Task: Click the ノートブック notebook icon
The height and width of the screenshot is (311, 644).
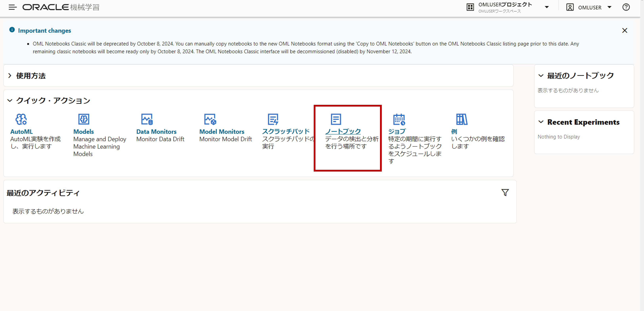Action: [x=336, y=119]
